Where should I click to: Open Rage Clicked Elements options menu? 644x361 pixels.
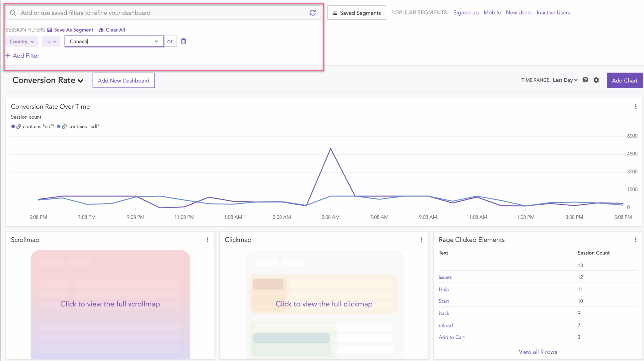[635, 240]
